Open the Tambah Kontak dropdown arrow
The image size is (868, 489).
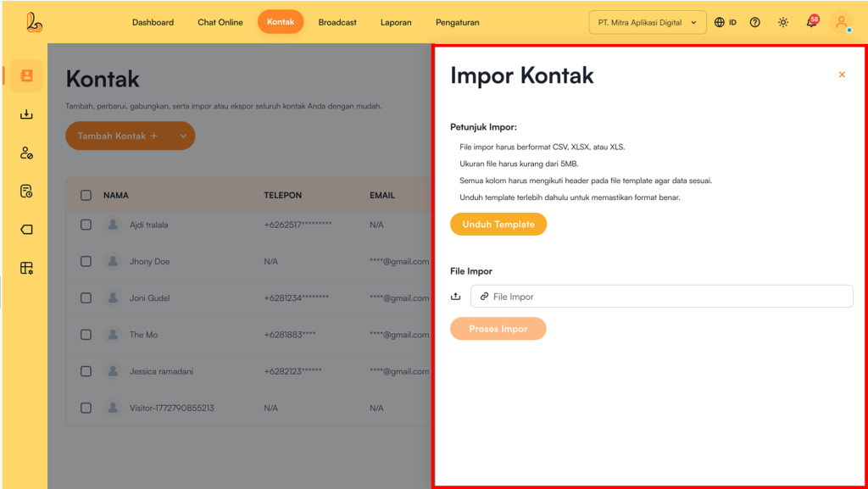183,136
